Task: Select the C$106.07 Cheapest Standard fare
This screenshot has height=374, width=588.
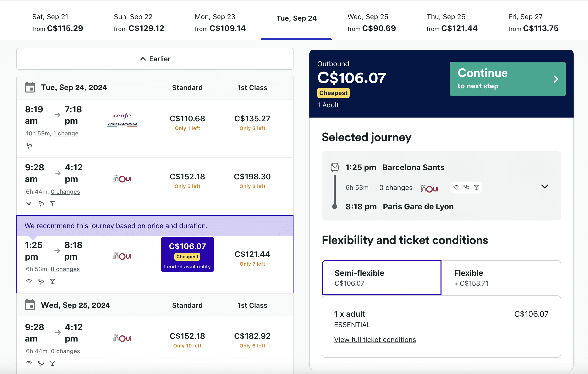Action: pos(187,254)
